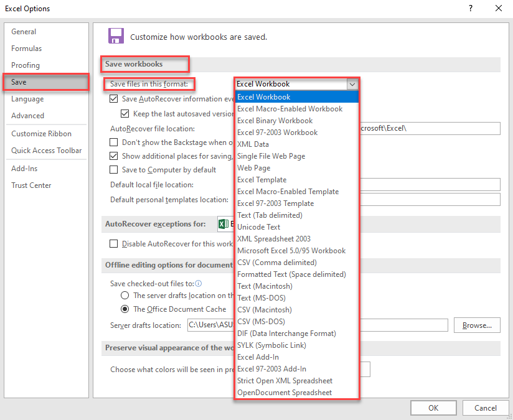Choose highlighted Excel Workbook list option
This screenshot has height=420, width=513.
coord(297,97)
